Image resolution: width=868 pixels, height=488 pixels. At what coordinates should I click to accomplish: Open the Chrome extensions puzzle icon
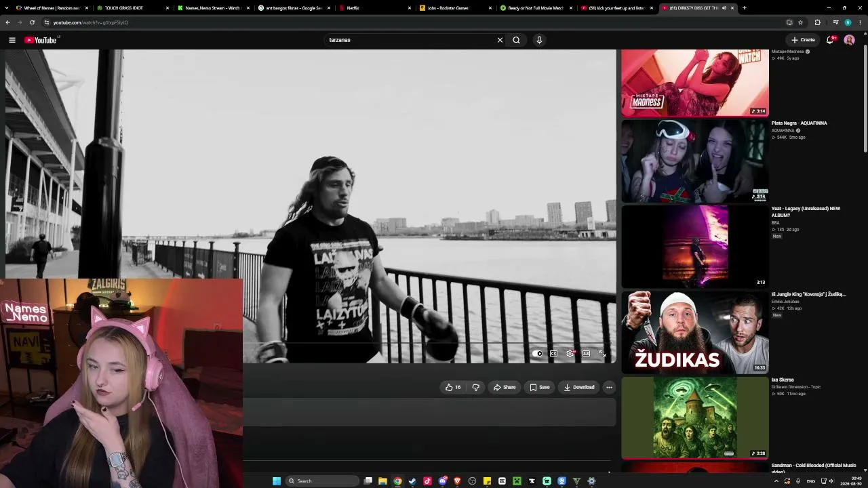click(x=818, y=22)
